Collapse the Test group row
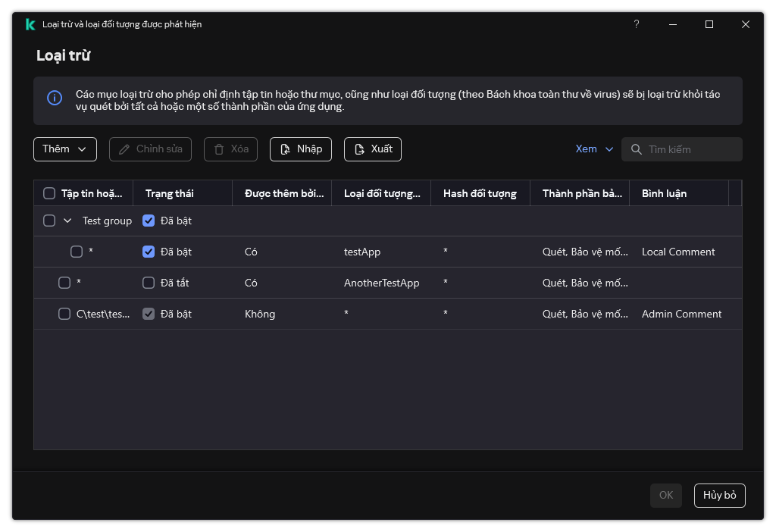This screenshot has width=776, height=532. coord(67,221)
